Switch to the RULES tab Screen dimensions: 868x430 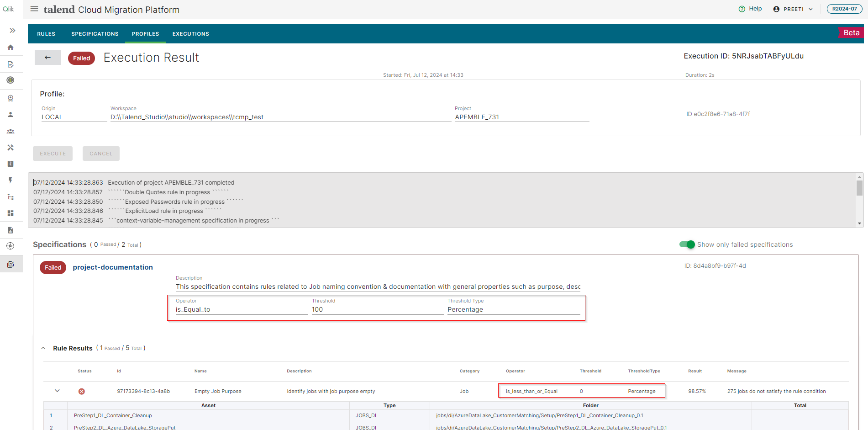46,34
